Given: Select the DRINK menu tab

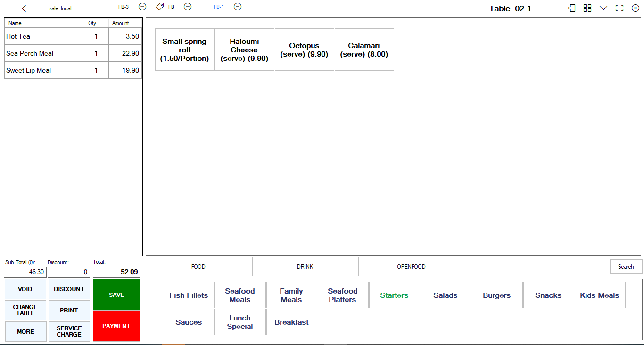Looking at the screenshot, I should 305,267.
